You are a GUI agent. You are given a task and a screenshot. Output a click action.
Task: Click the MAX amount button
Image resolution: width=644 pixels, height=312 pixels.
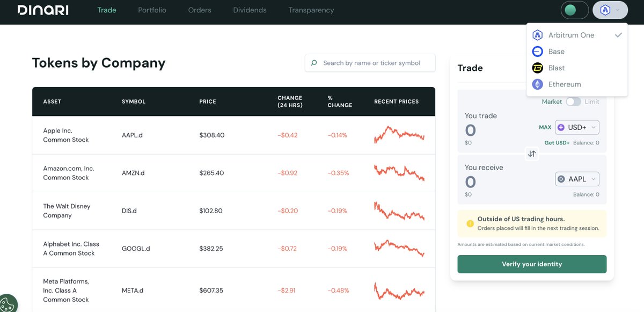click(x=545, y=127)
